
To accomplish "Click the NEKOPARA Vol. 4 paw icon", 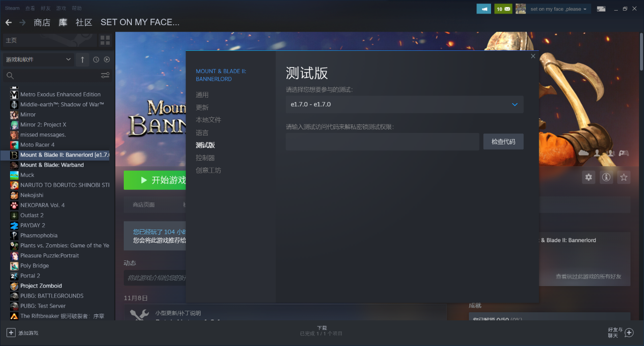I will (14, 205).
